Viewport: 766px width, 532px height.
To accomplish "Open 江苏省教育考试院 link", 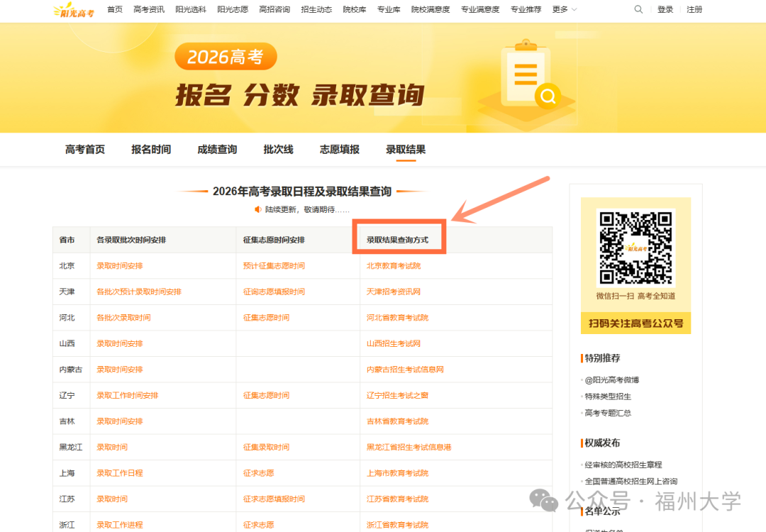I will (398, 499).
